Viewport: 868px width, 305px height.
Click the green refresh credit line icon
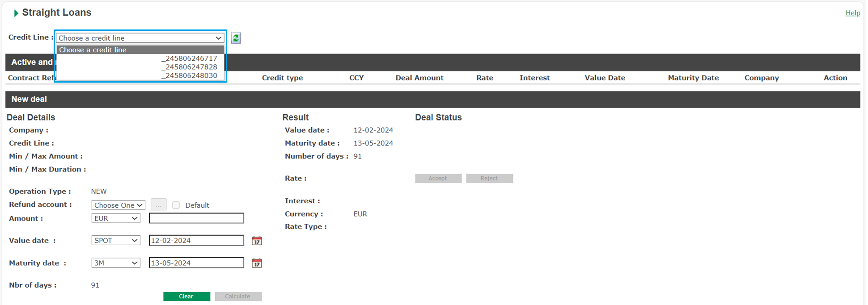click(x=236, y=38)
